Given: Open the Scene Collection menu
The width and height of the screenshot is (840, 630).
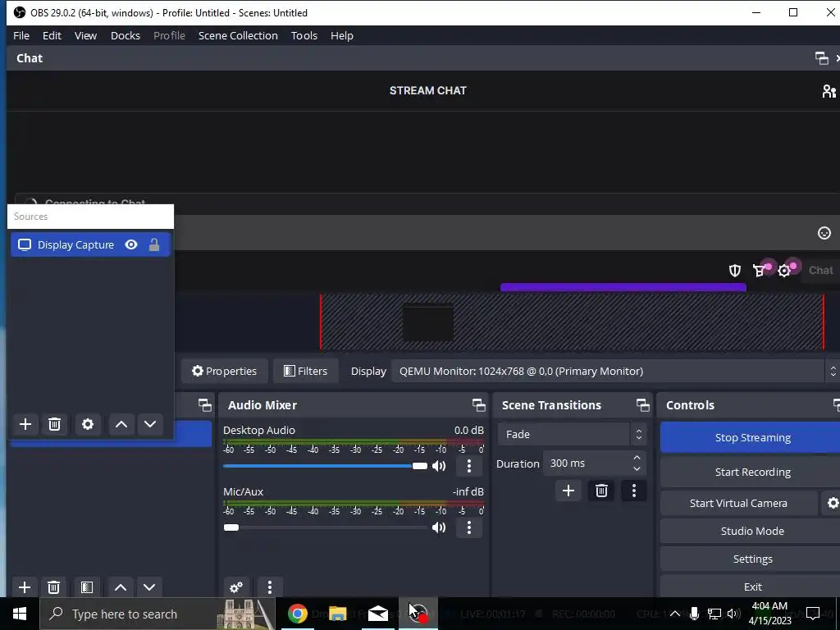Looking at the screenshot, I should click(238, 35).
